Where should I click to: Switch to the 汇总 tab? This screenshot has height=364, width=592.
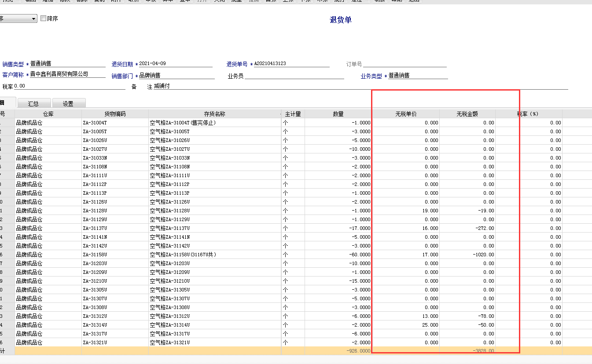pyautogui.click(x=33, y=104)
